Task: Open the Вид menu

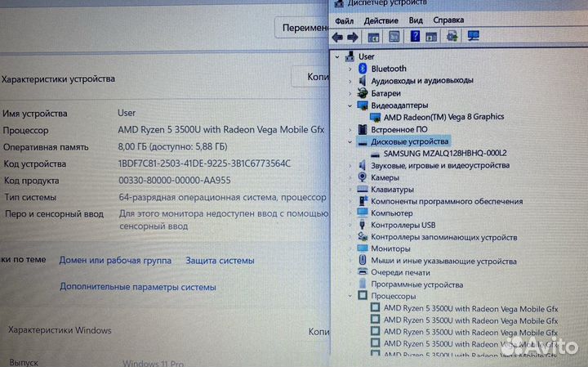Action: point(416,20)
